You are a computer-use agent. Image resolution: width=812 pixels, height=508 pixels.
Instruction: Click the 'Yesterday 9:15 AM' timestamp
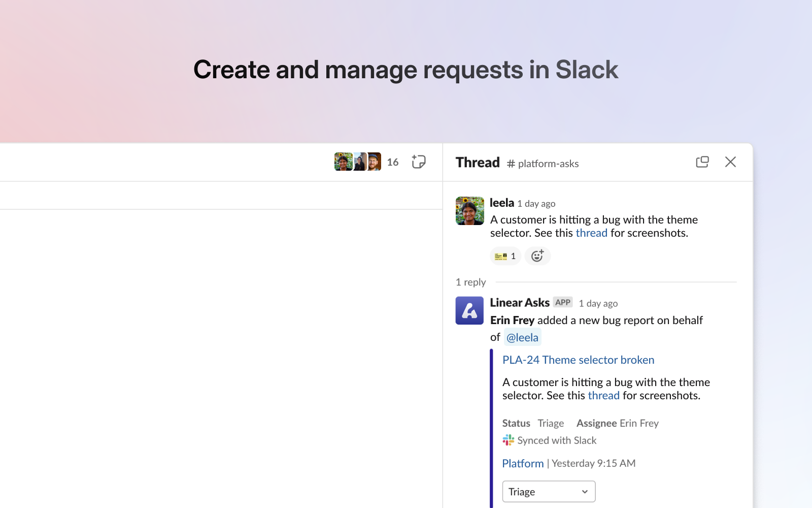(594, 463)
